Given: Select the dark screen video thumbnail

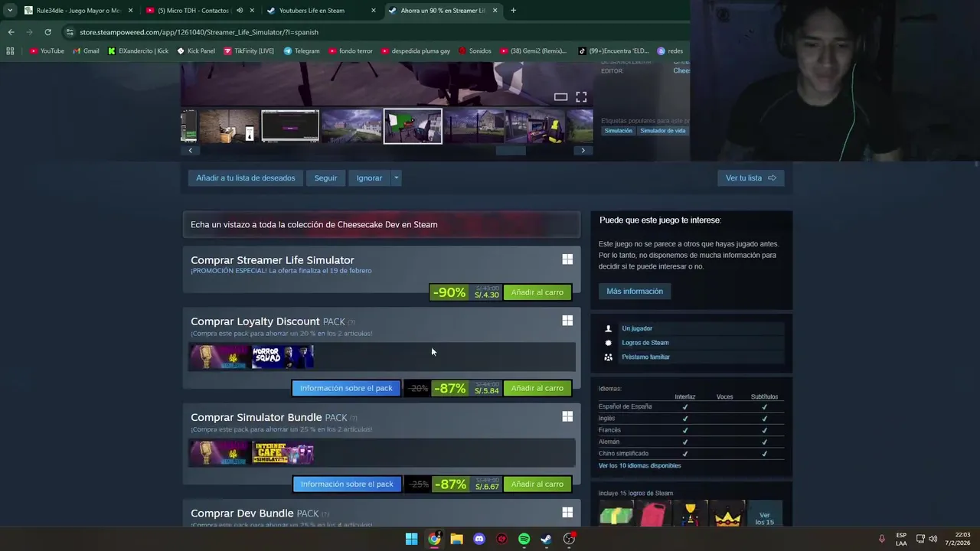Looking at the screenshot, I should 290,126.
